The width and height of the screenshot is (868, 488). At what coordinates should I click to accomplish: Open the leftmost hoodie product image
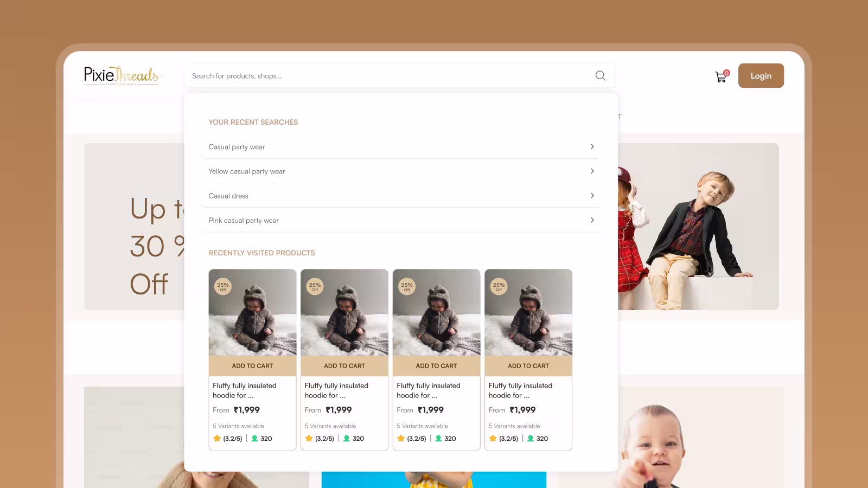point(252,313)
